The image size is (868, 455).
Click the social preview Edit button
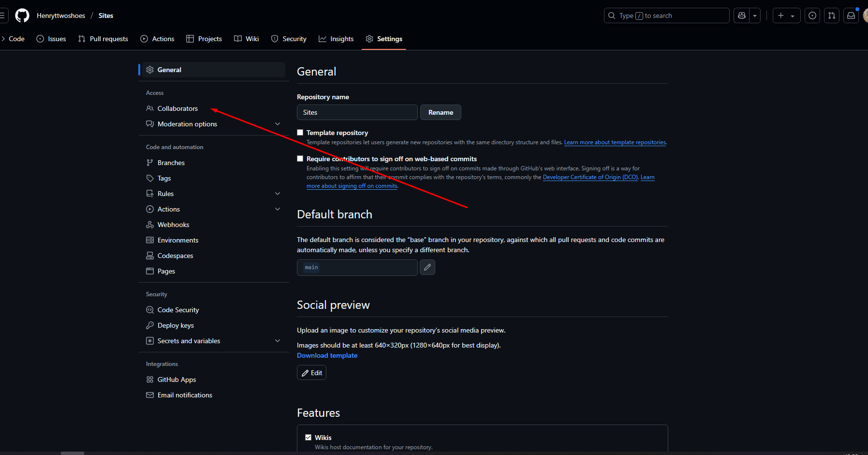[x=311, y=373]
